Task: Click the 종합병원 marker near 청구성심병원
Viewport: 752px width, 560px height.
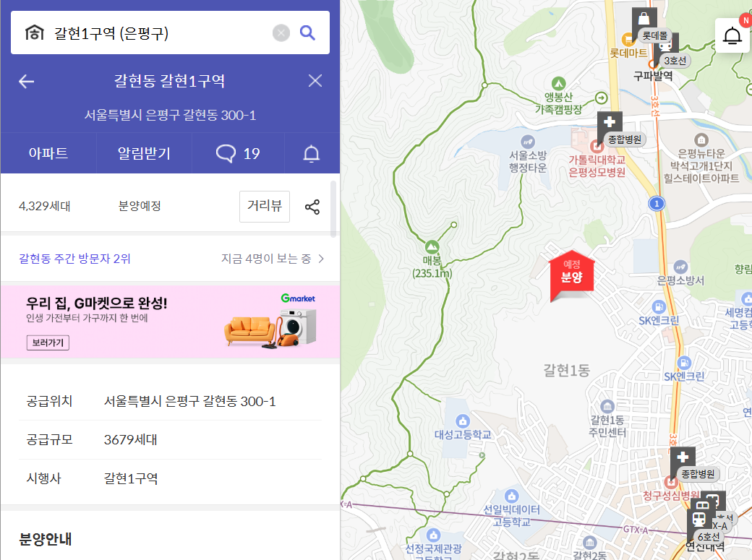Action: [x=683, y=457]
